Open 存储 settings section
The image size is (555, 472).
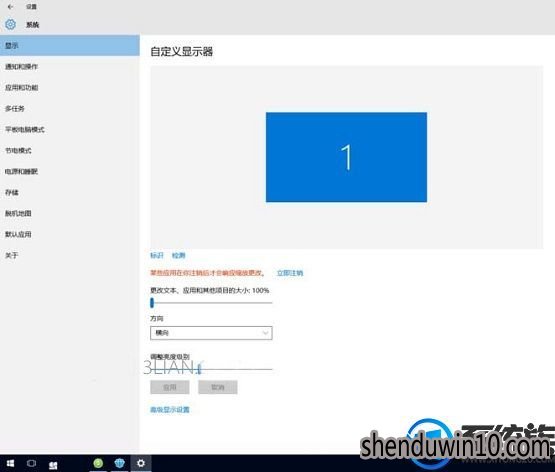point(70,192)
